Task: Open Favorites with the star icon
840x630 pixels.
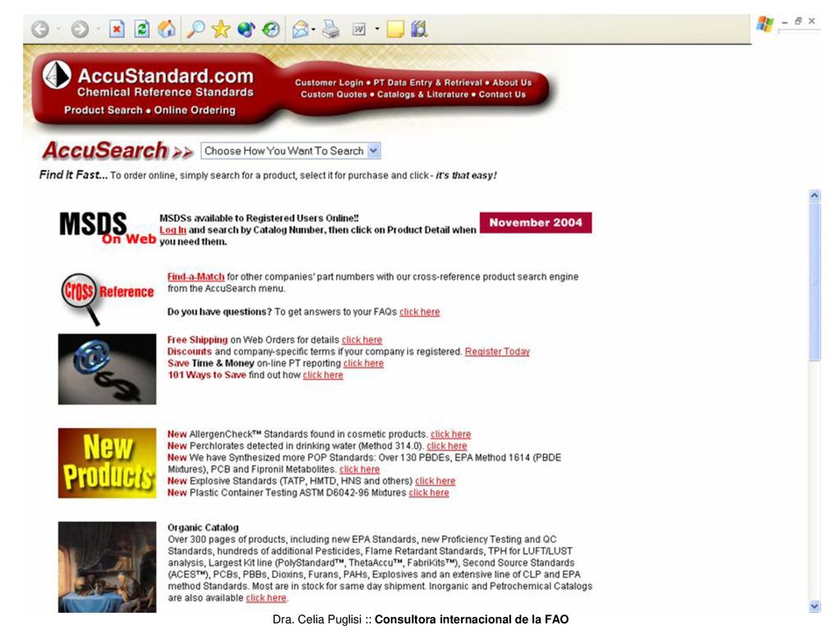Action: click(221, 29)
